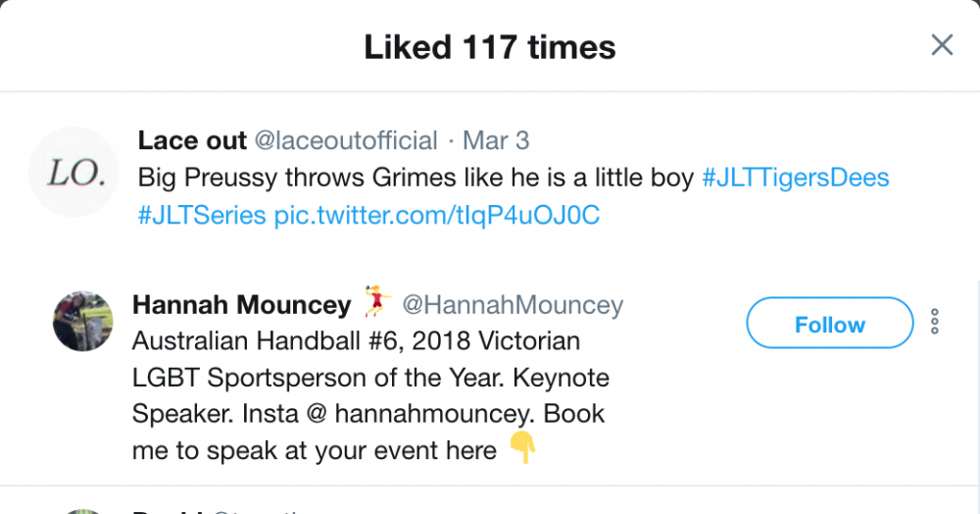Open the pic.twitter.com/tIqP4uOJ0C link
The height and width of the screenshot is (514, 980).
436,215
